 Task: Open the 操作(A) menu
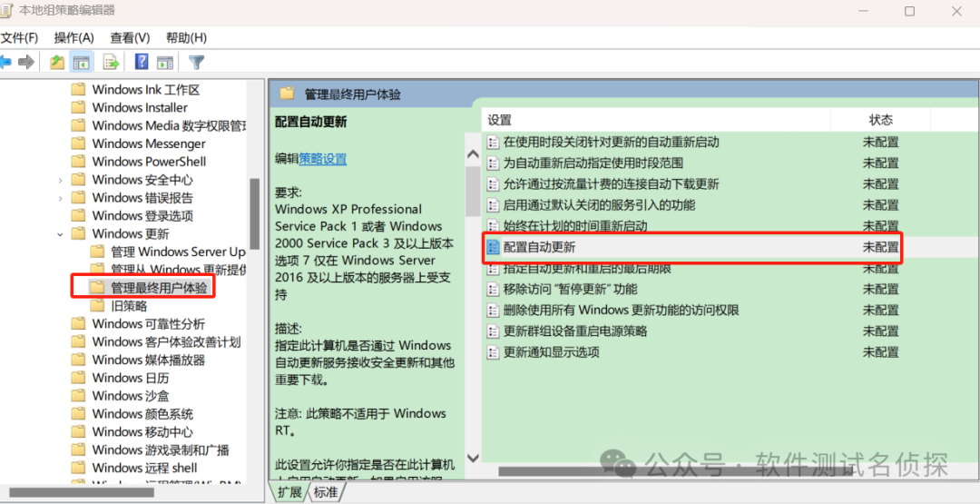pos(73,37)
